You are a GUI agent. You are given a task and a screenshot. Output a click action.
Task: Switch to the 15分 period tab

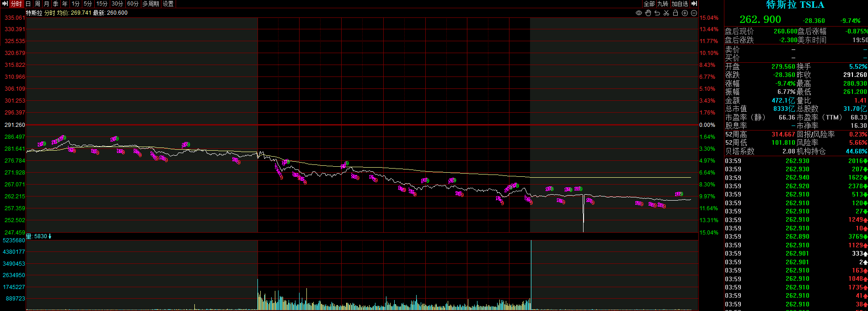[x=102, y=4]
